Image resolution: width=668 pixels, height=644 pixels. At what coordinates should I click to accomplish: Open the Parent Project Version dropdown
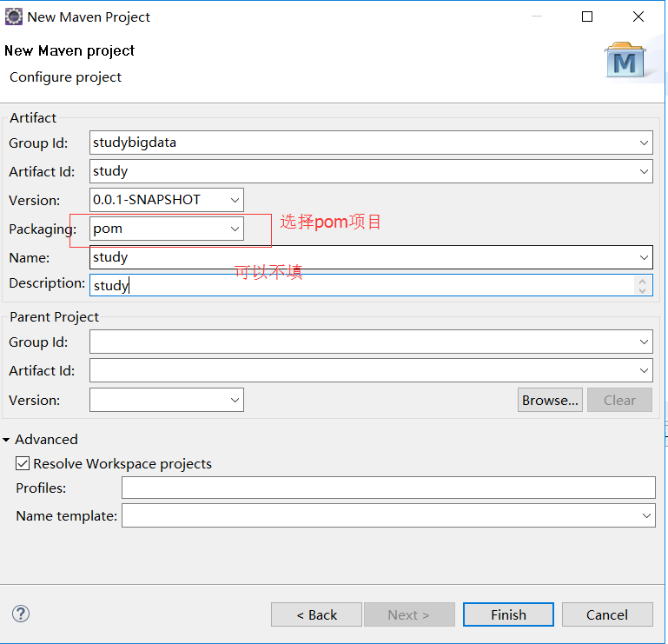click(x=235, y=400)
